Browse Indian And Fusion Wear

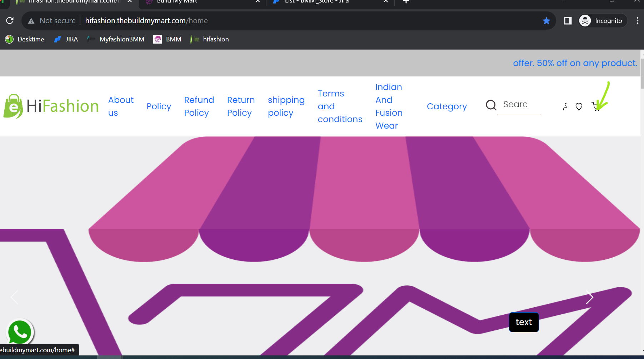(x=389, y=106)
